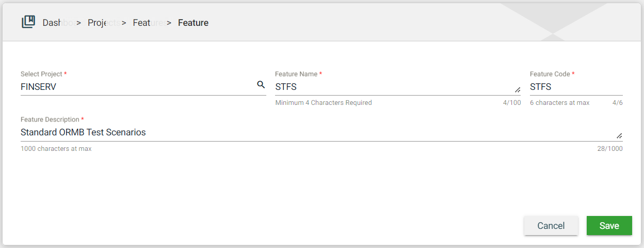Image resolution: width=644 pixels, height=248 pixels.
Task: Click the library bookmark icon in header
Action: [x=28, y=22]
